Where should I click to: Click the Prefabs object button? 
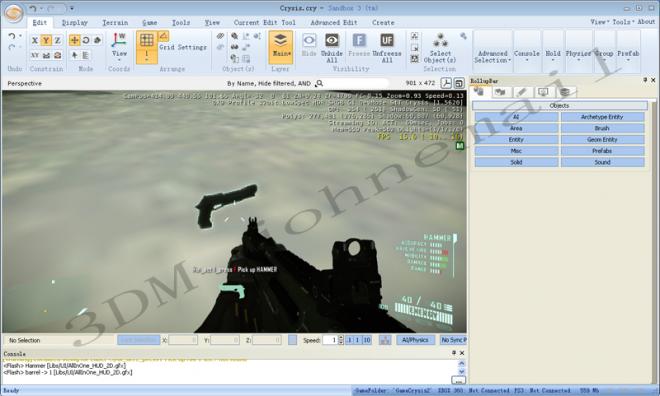[602, 151]
